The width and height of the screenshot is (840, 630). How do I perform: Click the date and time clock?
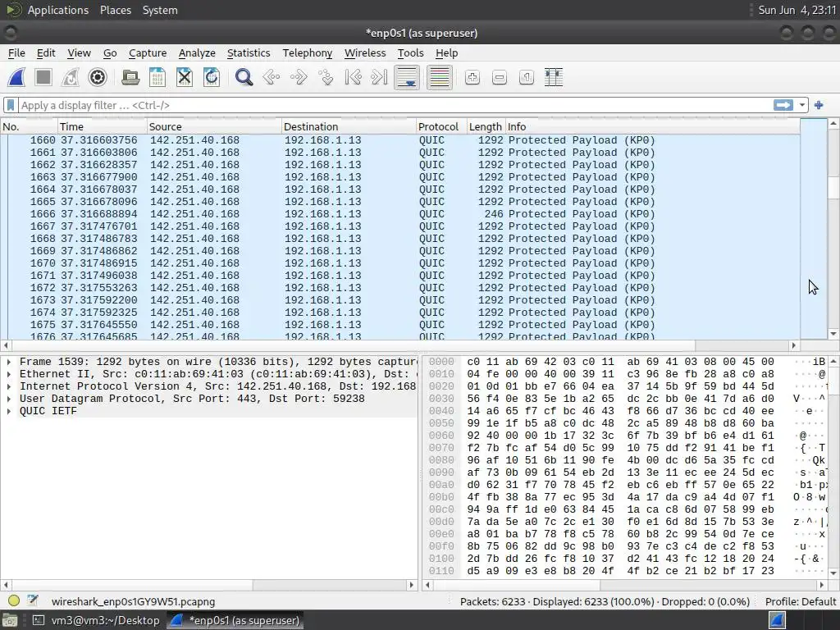coord(797,10)
